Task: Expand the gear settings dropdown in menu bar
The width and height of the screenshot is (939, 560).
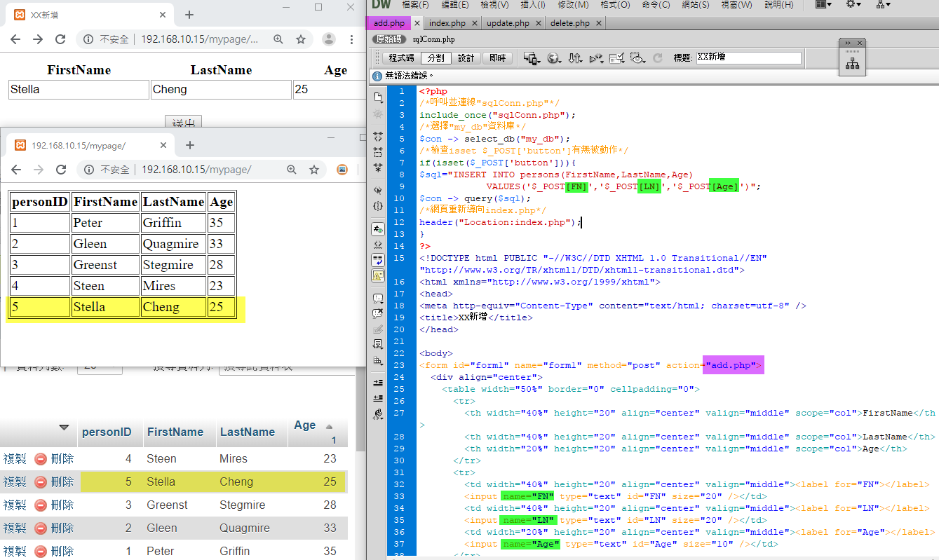Action: pyautogui.click(x=853, y=5)
